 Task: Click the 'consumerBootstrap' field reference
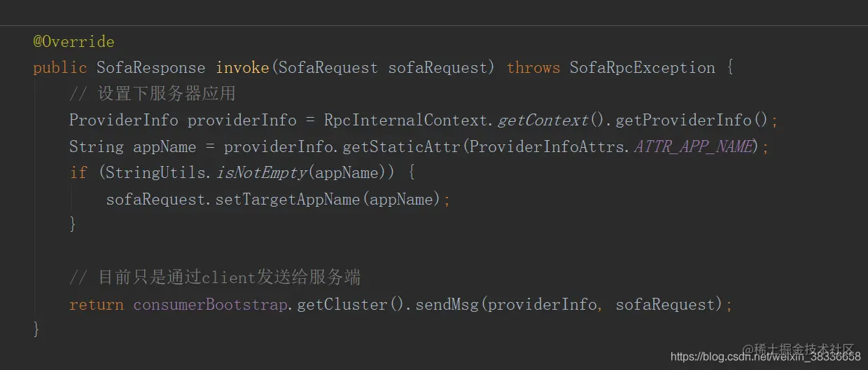[x=211, y=305]
